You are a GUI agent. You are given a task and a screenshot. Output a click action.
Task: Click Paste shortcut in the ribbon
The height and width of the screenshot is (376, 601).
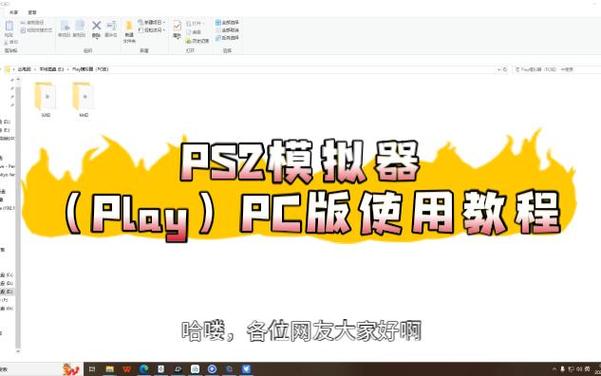coord(36,30)
